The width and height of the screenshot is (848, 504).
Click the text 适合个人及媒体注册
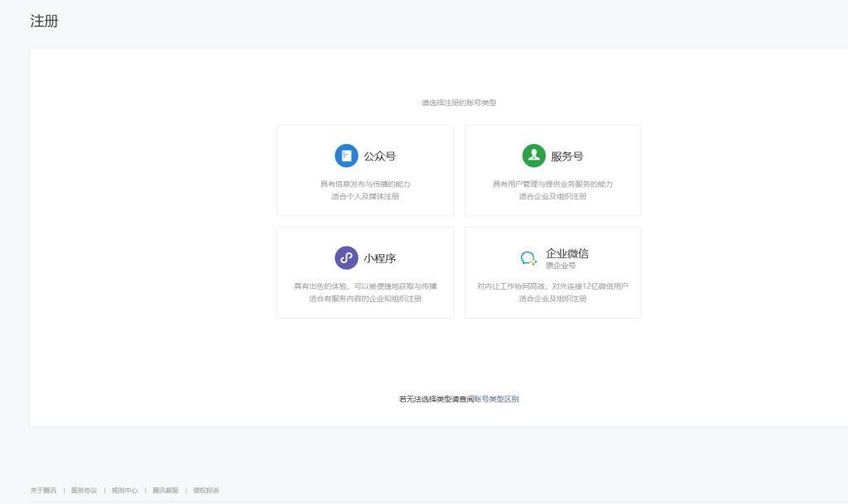365,197
